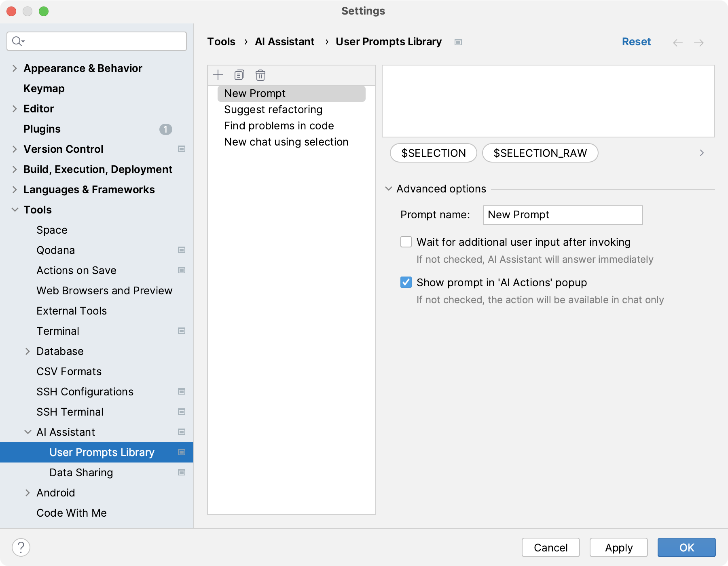Image resolution: width=728 pixels, height=566 pixels.
Task: Click project icon beside Data Sharing
Action: coord(182,472)
